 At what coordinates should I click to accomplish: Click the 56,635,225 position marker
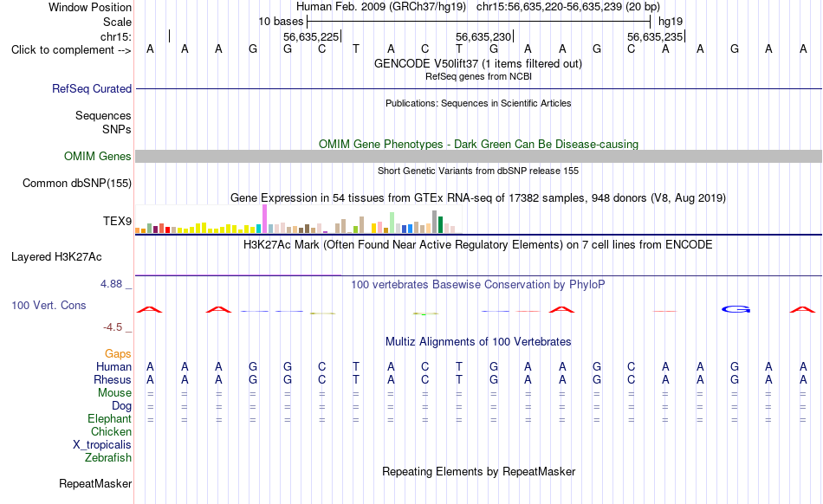[311, 36]
